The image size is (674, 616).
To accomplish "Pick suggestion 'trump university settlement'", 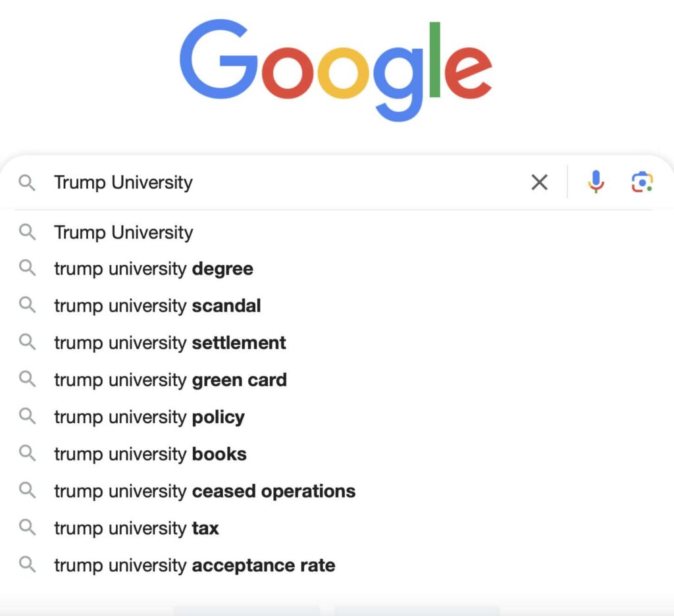I will (337, 343).
